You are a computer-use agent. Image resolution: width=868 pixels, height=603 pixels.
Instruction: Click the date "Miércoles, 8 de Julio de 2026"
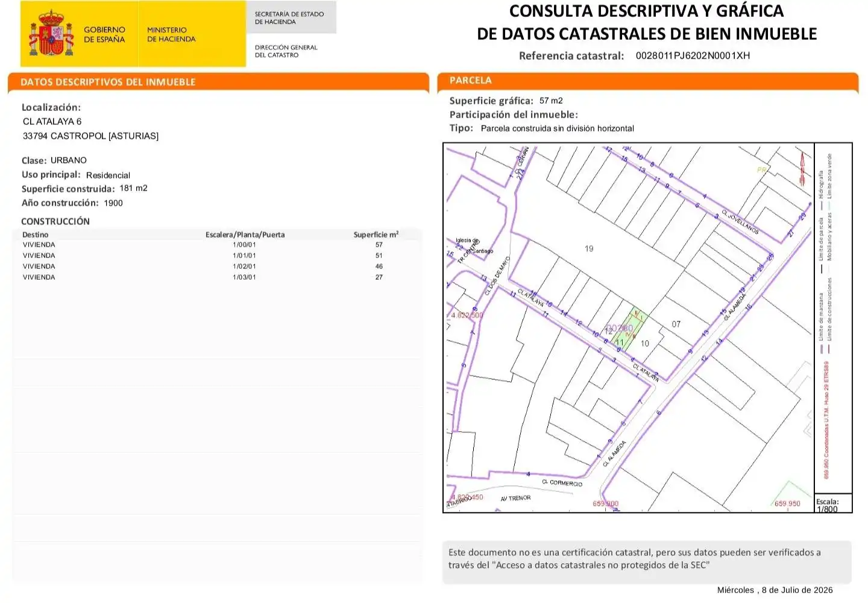(x=775, y=590)
